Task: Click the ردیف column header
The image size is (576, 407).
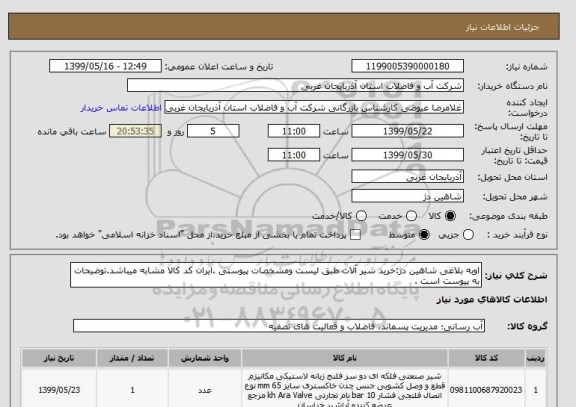Action: coord(536,358)
